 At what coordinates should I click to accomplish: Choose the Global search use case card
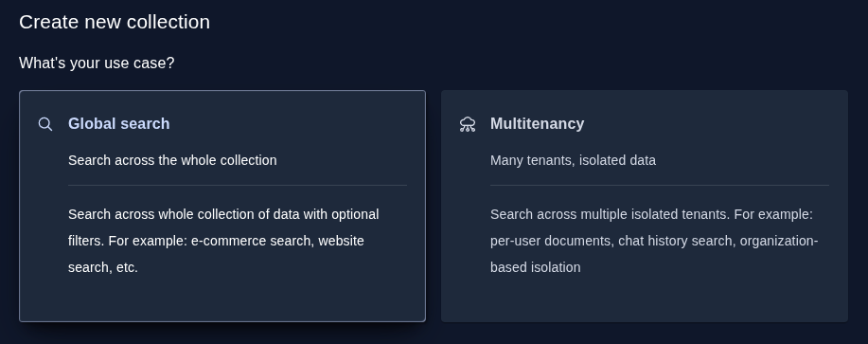click(x=222, y=206)
